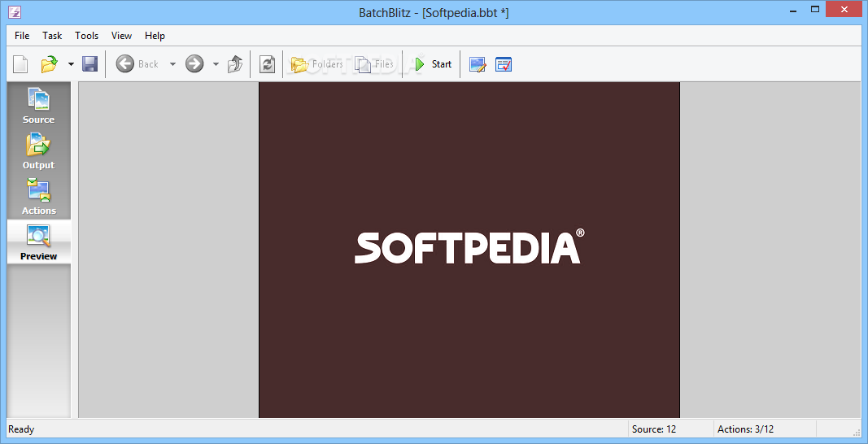Click the BatchBlitz app icon in title bar

(15, 11)
